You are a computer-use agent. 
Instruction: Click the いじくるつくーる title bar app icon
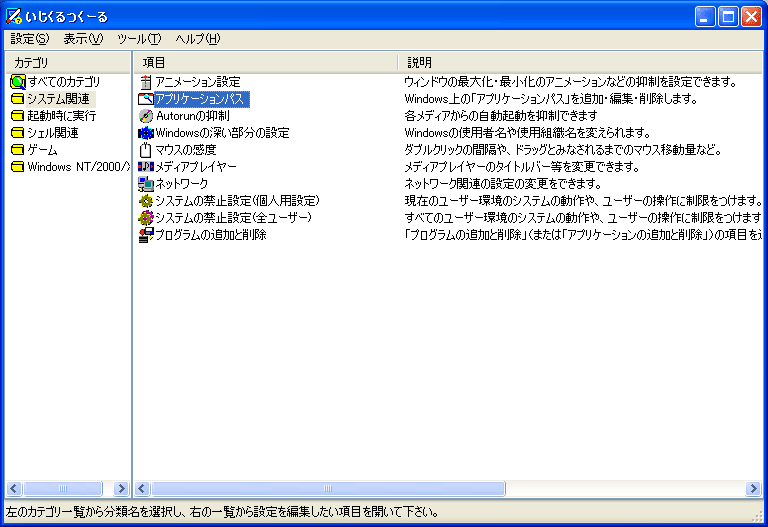[14, 16]
